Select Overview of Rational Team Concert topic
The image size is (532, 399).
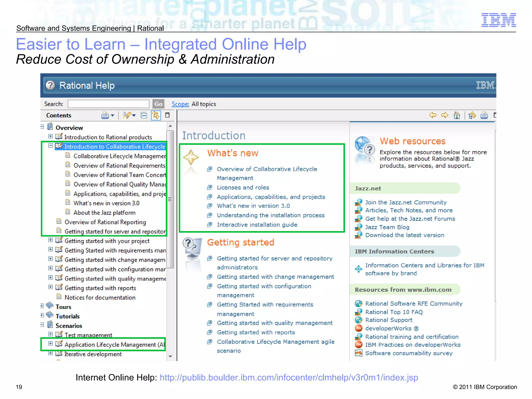click(120, 175)
